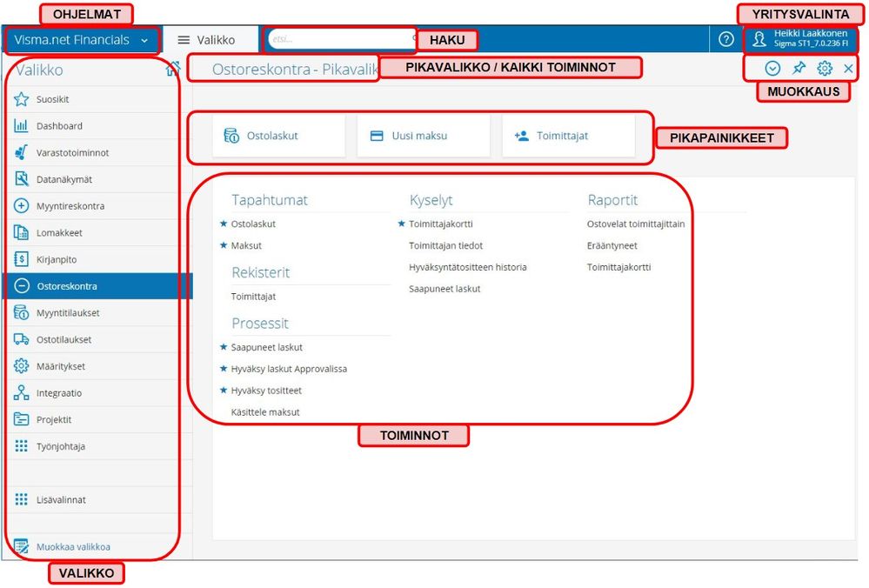
Task: Close the quick menu with X icon
Action: (848, 68)
